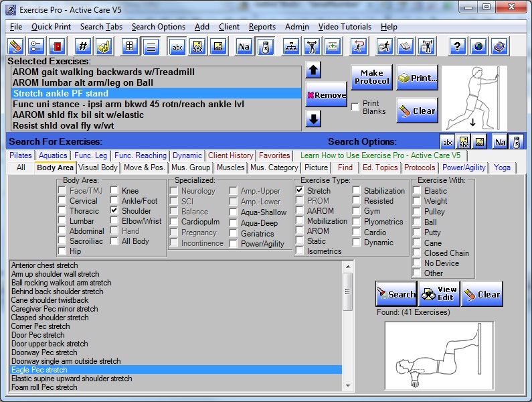This screenshot has width=532, height=402.
Task: Click the 'abc' text-only icon in top toolbar
Action: point(177,46)
